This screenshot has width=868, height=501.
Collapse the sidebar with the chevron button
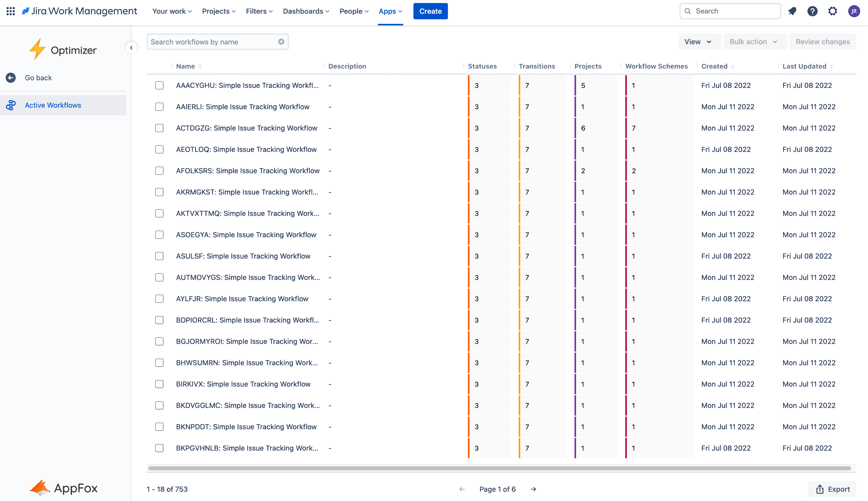131,48
